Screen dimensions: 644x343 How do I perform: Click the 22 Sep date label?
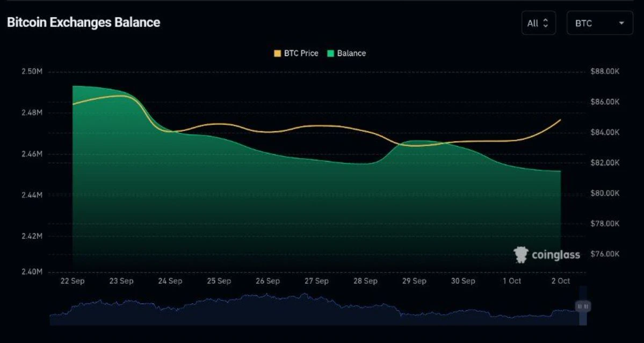click(73, 281)
